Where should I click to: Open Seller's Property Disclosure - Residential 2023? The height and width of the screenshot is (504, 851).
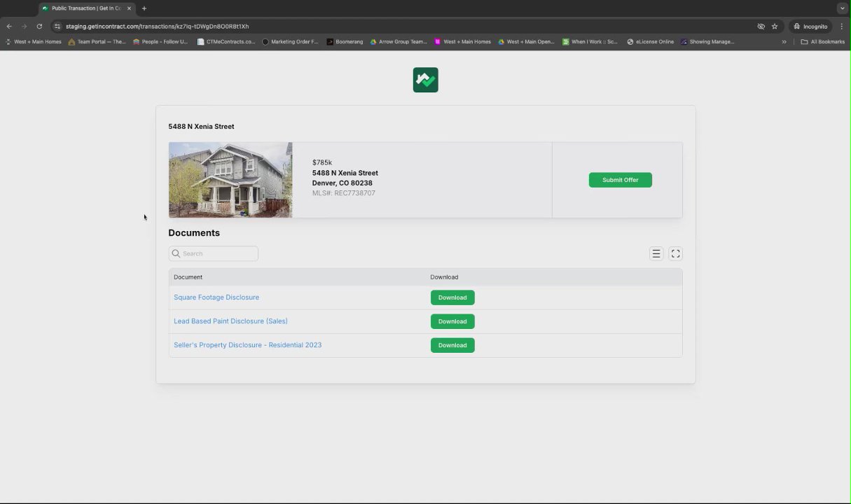[x=247, y=345]
